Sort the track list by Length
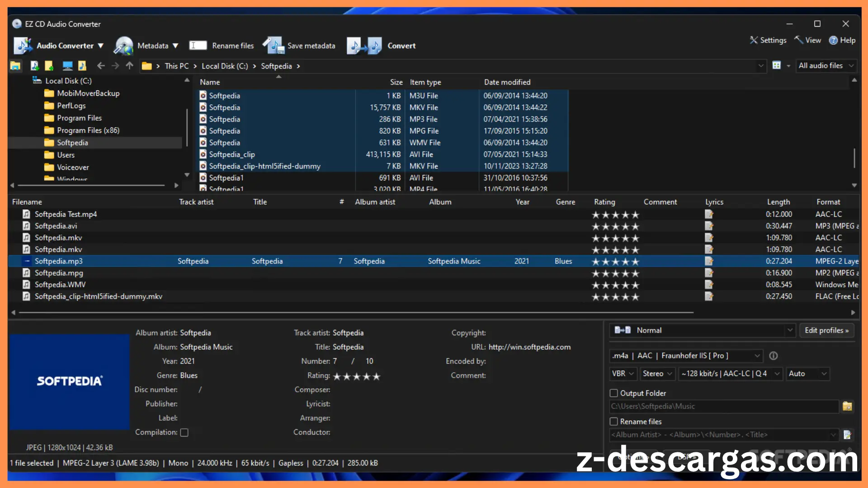 click(x=778, y=202)
